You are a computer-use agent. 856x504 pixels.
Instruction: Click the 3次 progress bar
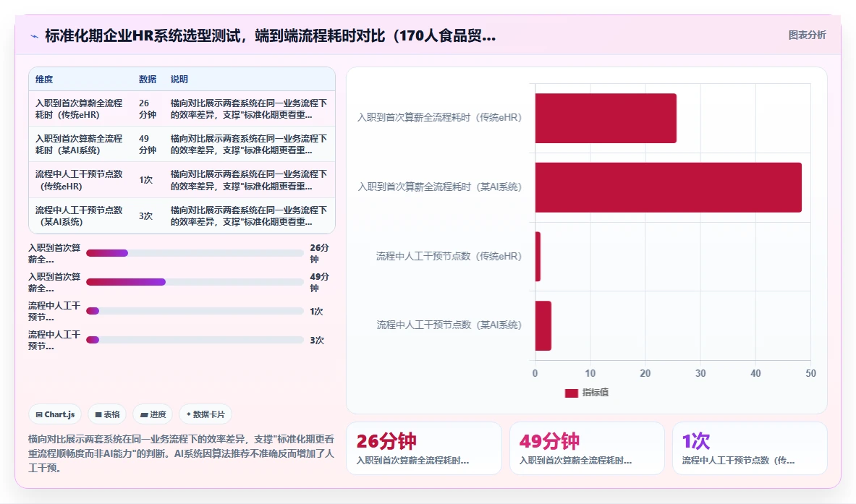point(195,340)
